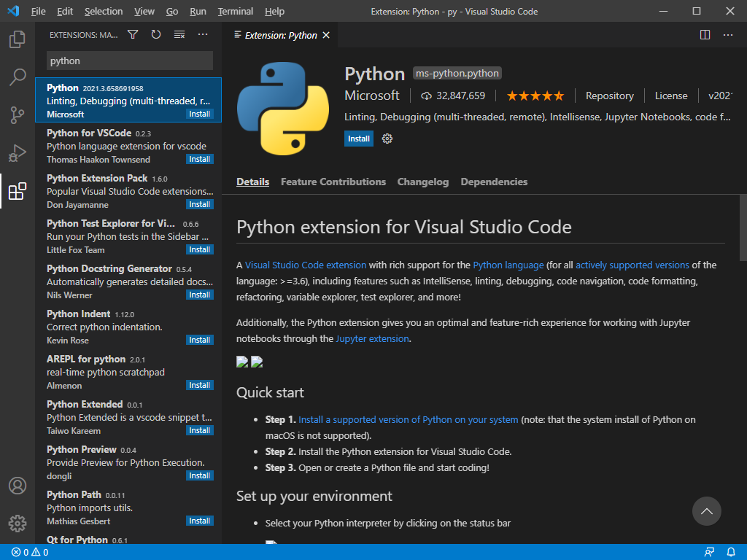Viewport: 747px width, 560px height.
Task: Open 'Install a supported version of Python' link
Action: coord(409,419)
